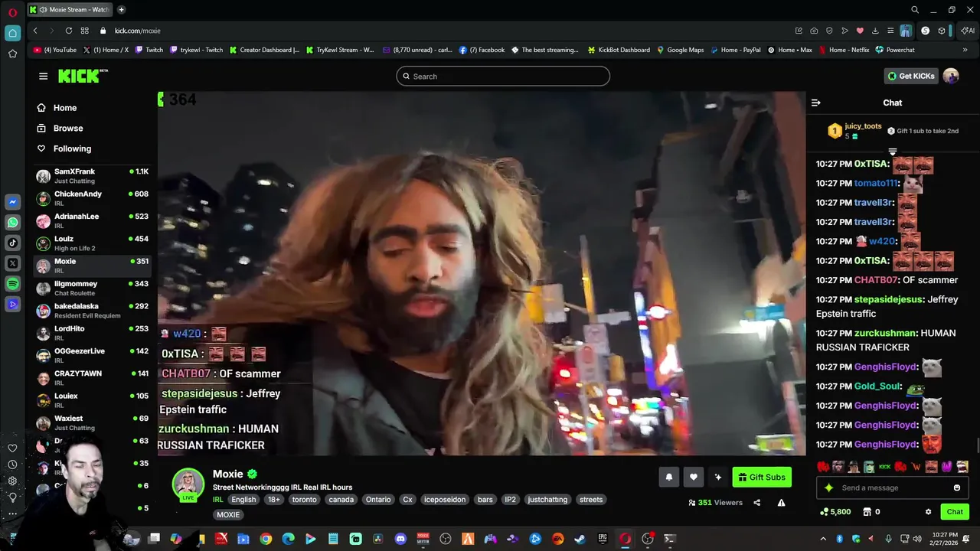The image size is (980, 551).
Task: Click the Get KICKs button
Action: pos(911,76)
